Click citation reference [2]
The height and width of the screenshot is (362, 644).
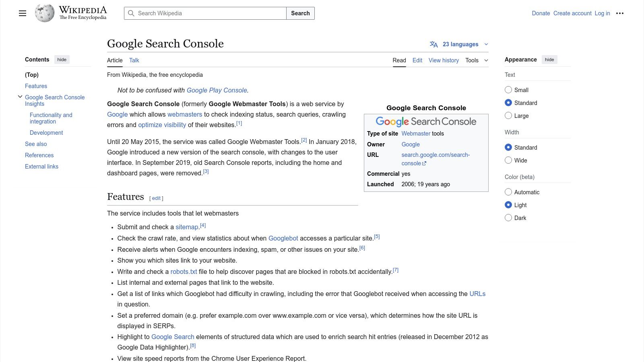click(x=304, y=140)
